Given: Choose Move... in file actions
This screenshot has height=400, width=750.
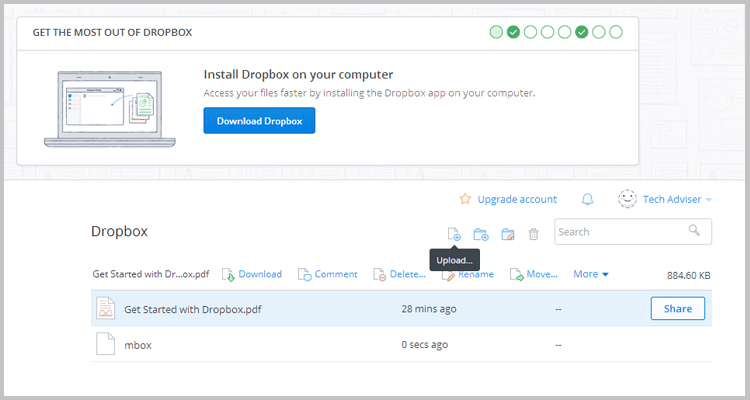Looking at the screenshot, I should (534, 274).
